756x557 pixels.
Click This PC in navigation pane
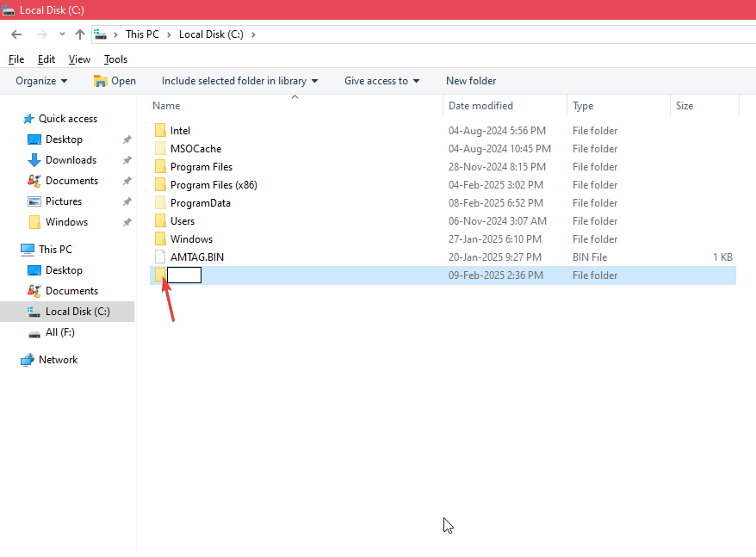[x=55, y=250]
